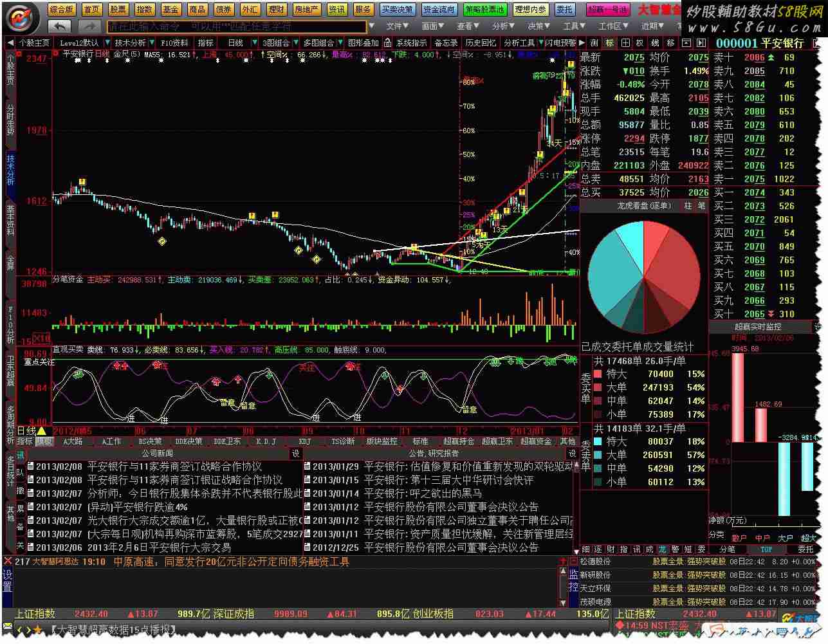Click the 讯 icon beside news list
828x644 pixels.
point(20,455)
